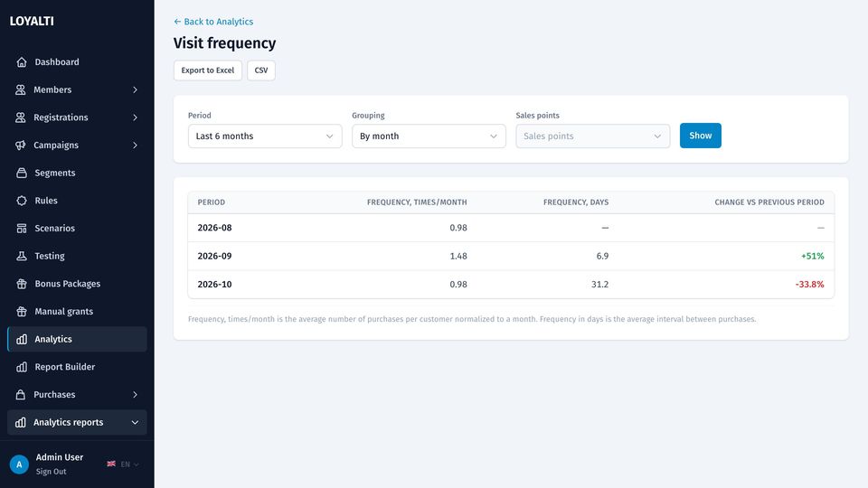
Task: Expand the Purchases submenu chevron
Action: point(135,395)
